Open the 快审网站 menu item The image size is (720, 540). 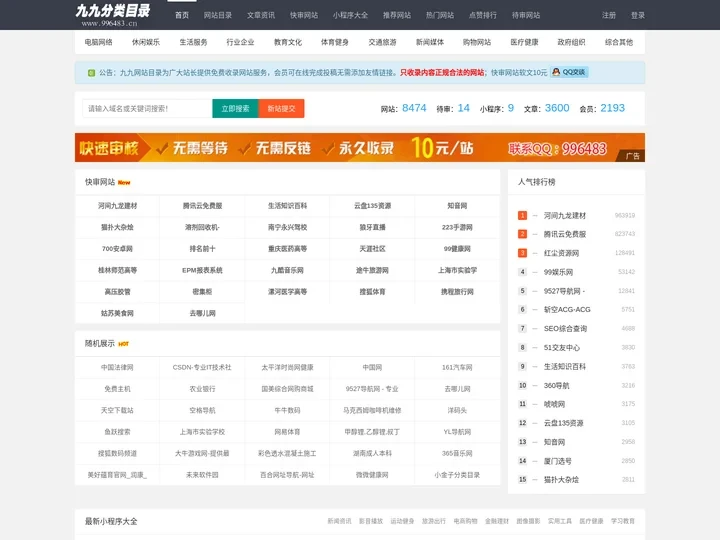tap(304, 15)
